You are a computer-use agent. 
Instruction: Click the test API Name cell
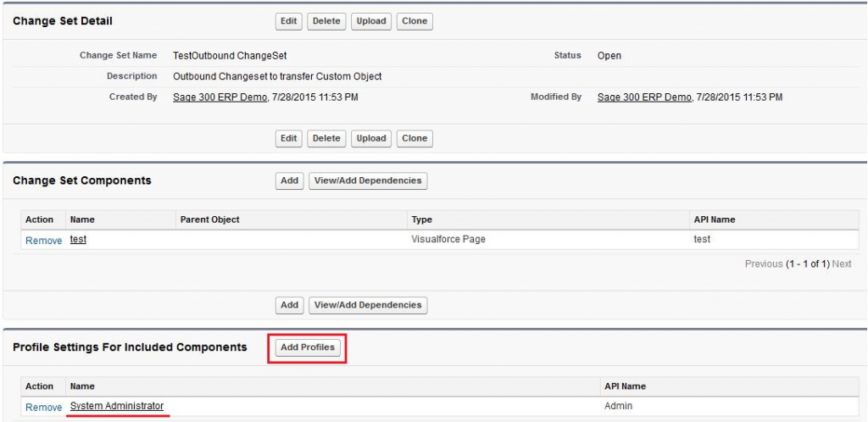pyautogui.click(x=703, y=240)
